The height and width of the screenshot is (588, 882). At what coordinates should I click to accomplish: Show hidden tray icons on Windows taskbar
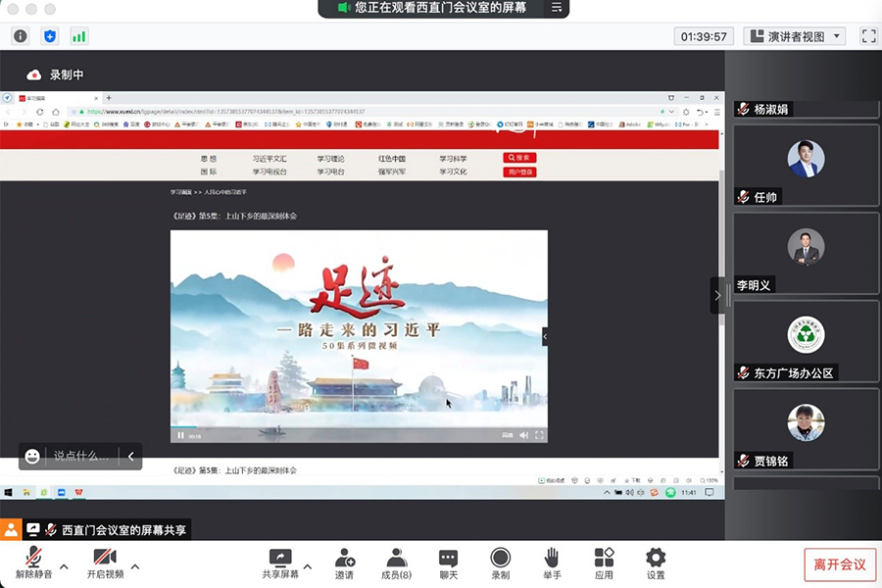tap(607, 492)
